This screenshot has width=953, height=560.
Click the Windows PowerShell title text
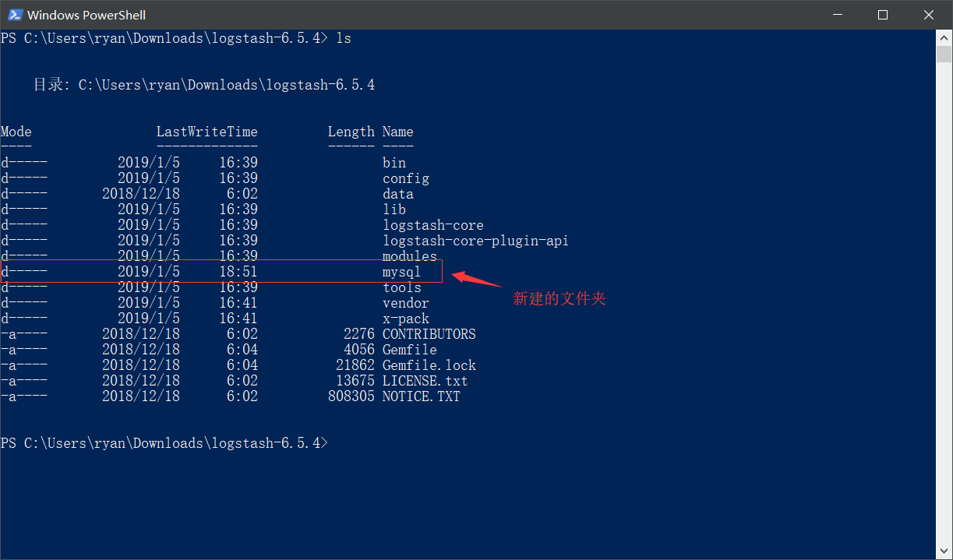[x=86, y=15]
